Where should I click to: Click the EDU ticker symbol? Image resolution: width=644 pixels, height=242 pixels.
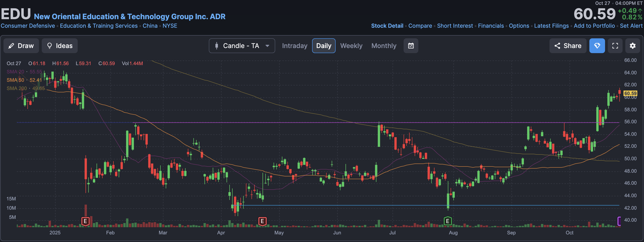(x=16, y=14)
